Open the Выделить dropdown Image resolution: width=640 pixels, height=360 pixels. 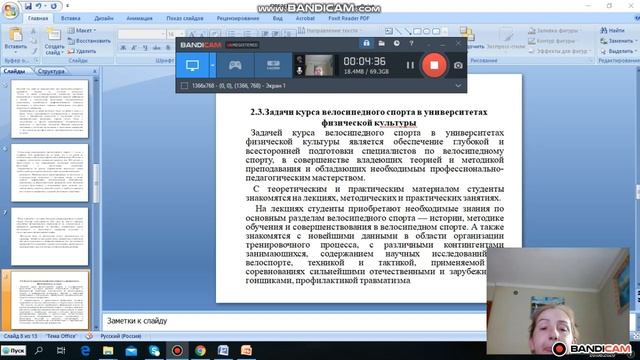(618, 51)
